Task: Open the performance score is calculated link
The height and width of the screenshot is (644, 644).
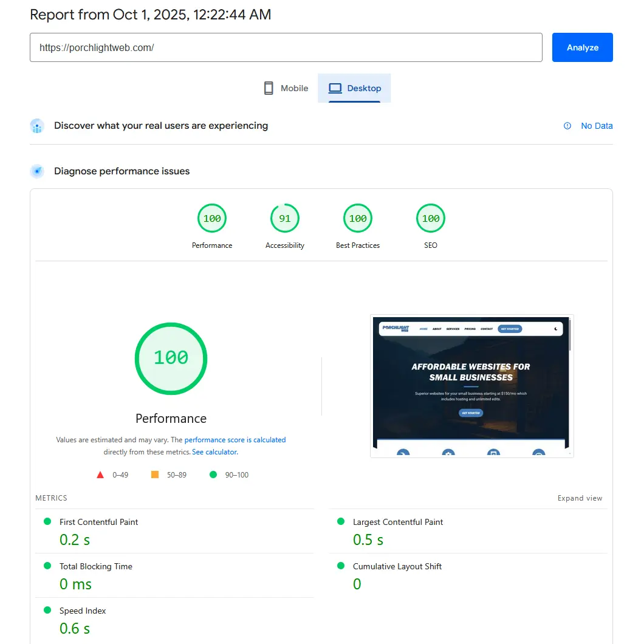Action: click(235, 440)
